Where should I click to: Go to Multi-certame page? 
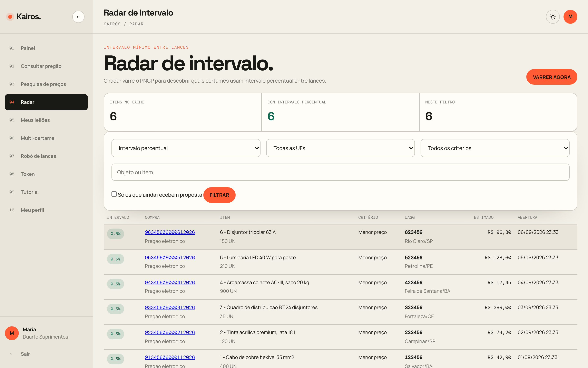(46, 138)
